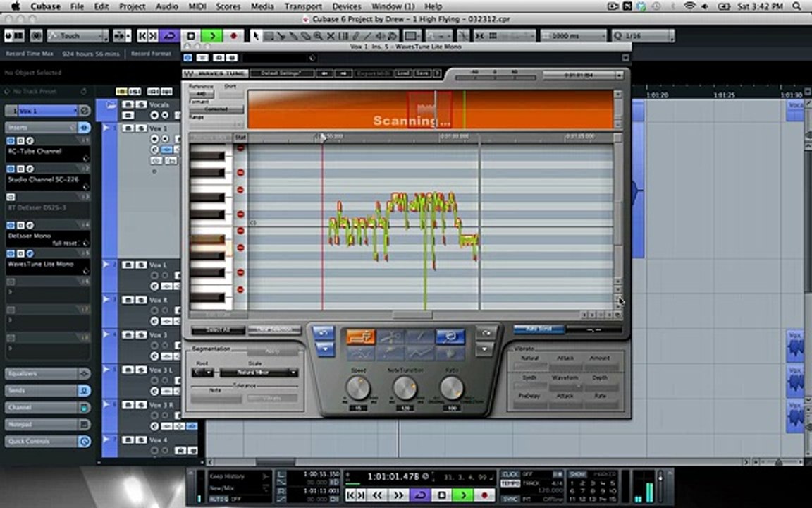Click the gray Redo button in Waves Tune
The width and height of the screenshot is (812, 508).
pyautogui.click(x=486, y=332)
